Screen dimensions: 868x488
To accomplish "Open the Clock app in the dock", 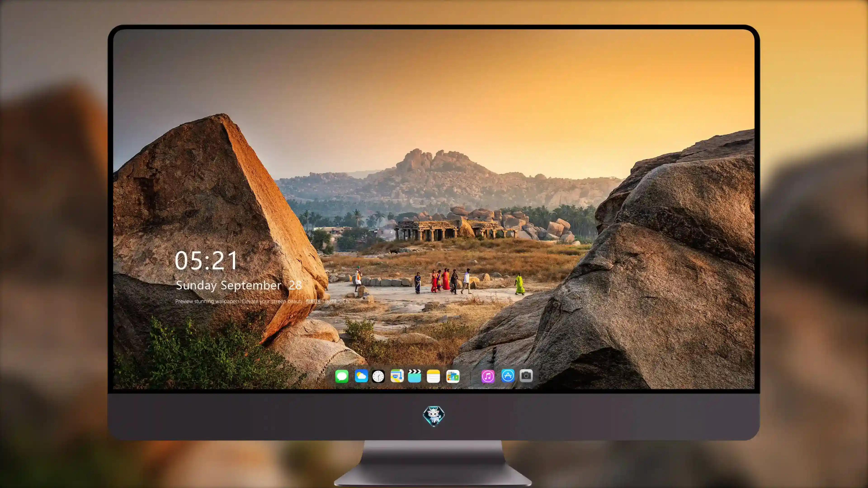I will pyautogui.click(x=378, y=376).
